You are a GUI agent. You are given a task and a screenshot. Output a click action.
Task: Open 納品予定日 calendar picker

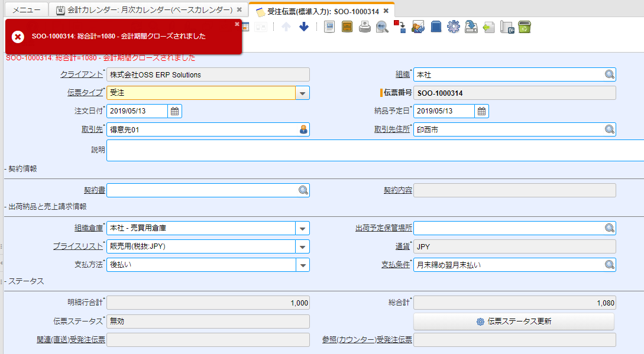point(482,111)
